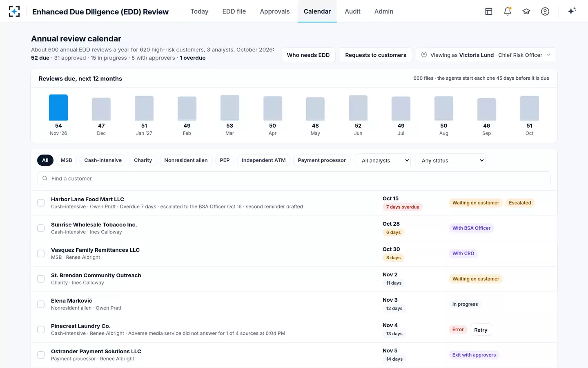Open the Admin tab
The height and width of the screenshot is (368, 588).
click(x=384, y=11)
